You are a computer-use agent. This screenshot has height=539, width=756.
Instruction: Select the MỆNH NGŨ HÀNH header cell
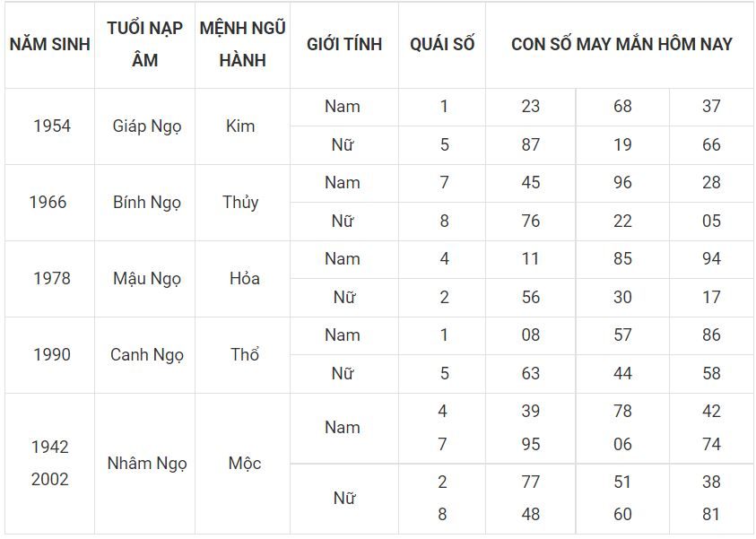click(242, 44)
